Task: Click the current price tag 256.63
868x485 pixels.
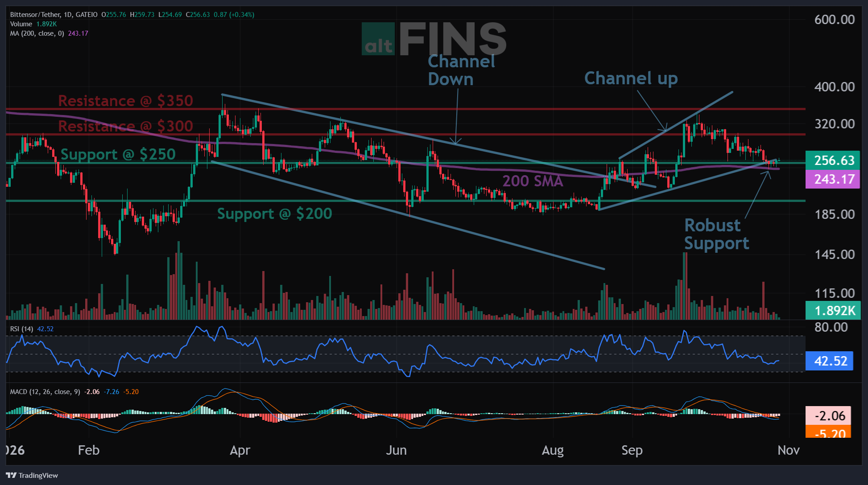Action: click(x=833, y=160)
